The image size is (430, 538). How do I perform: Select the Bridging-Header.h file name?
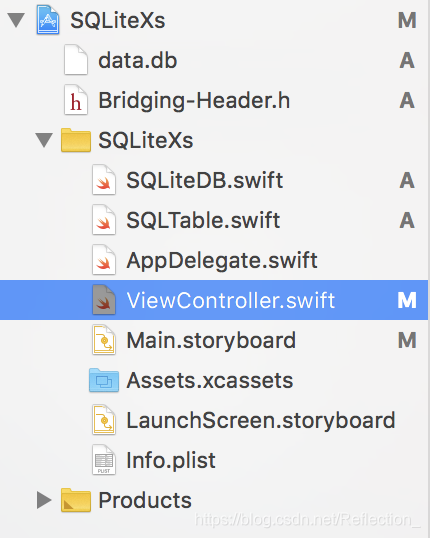pos(194,100)
